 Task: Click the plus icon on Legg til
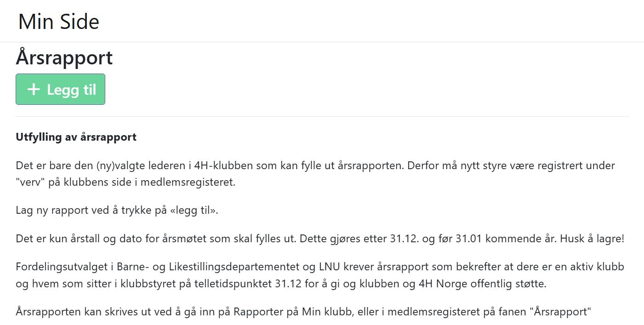point(34,89)
